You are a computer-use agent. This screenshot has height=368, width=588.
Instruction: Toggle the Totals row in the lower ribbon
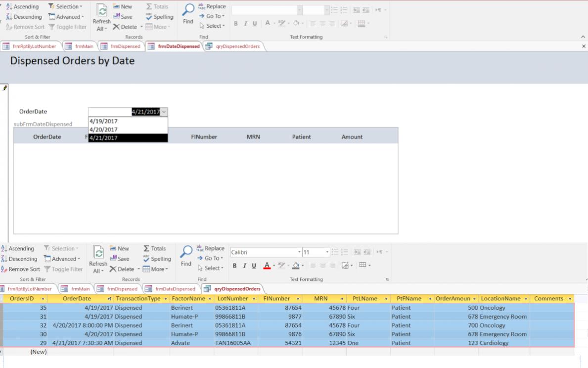(x=154, y=248)
